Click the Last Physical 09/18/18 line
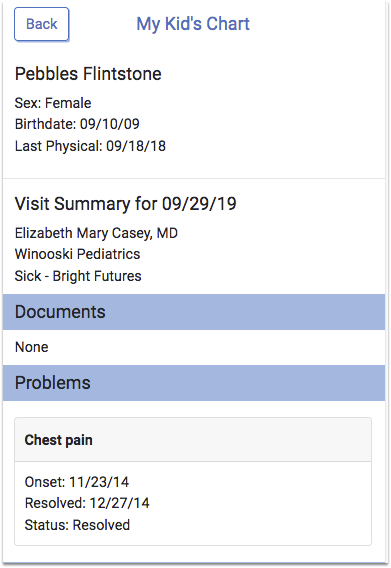Viewport: 391px width, 568px height. (x=90, y=146)
